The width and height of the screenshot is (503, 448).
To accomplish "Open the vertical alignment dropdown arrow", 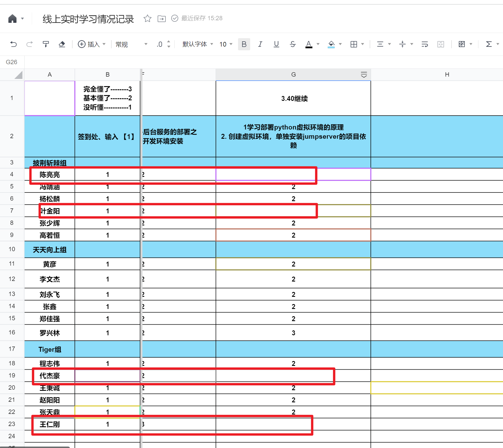I will tap(412, 44).
